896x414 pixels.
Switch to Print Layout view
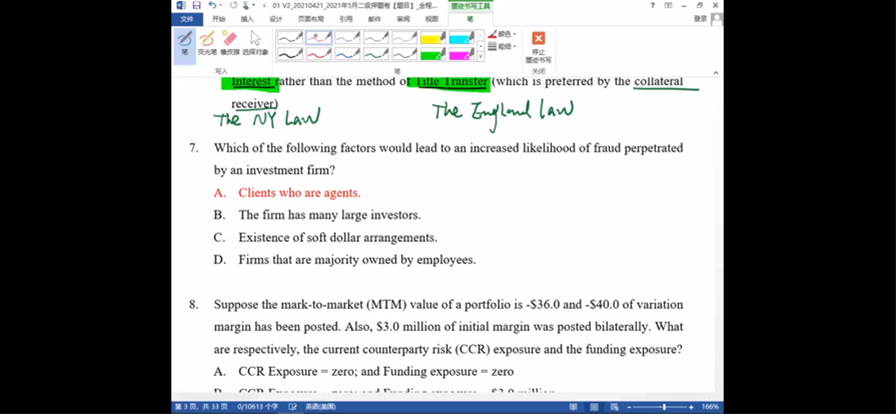click(594, 407)
